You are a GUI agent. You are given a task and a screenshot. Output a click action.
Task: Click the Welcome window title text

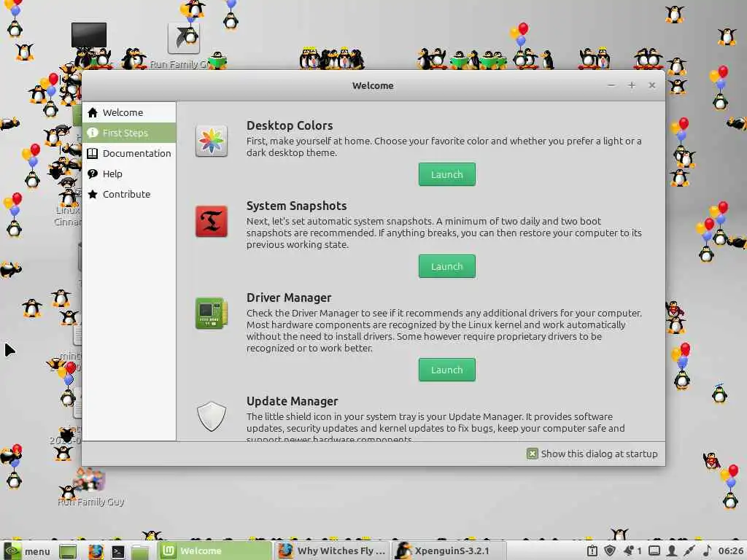(373, 86)
